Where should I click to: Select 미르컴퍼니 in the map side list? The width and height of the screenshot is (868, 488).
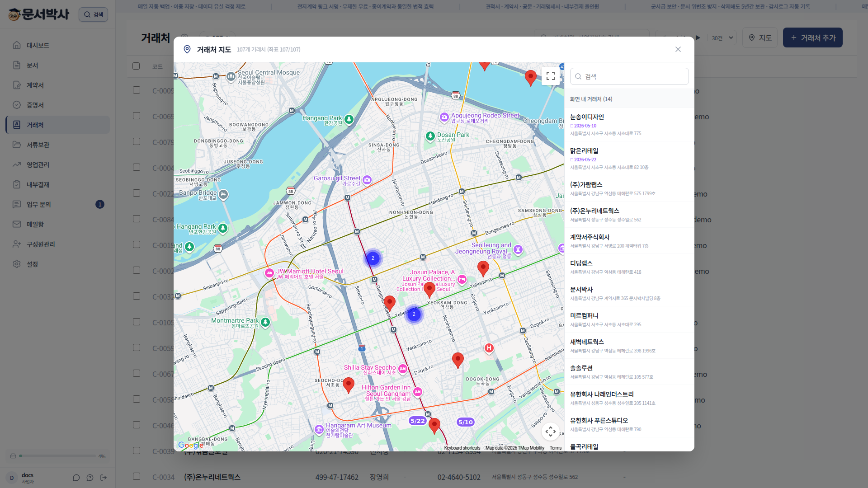click(629, 319)
